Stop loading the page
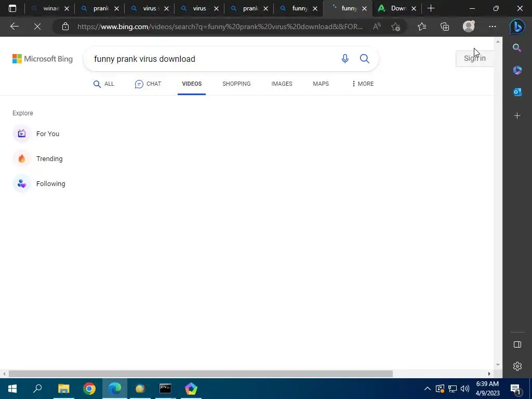Image resolution: width=532 pixels, height=399 pixels. pos(37,26)
